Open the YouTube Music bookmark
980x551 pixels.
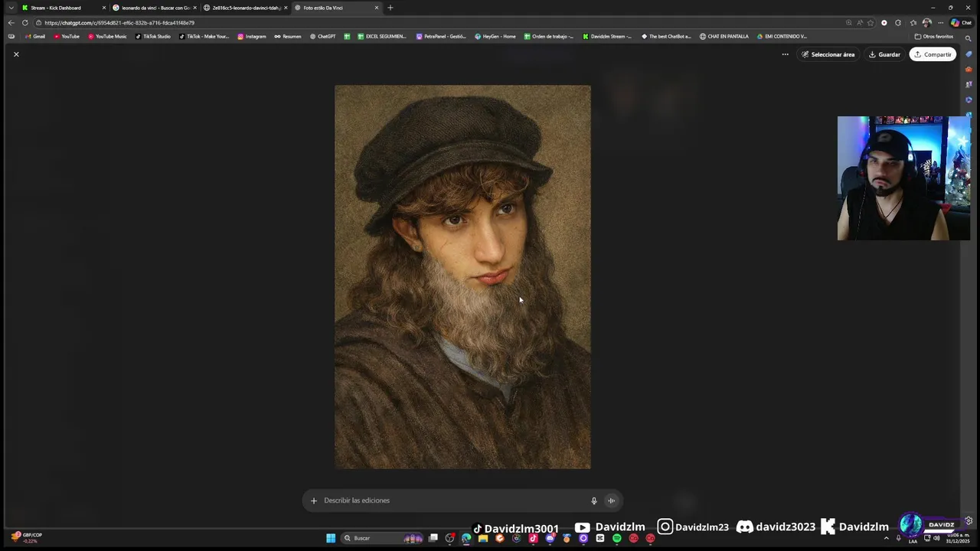[107, 36]
